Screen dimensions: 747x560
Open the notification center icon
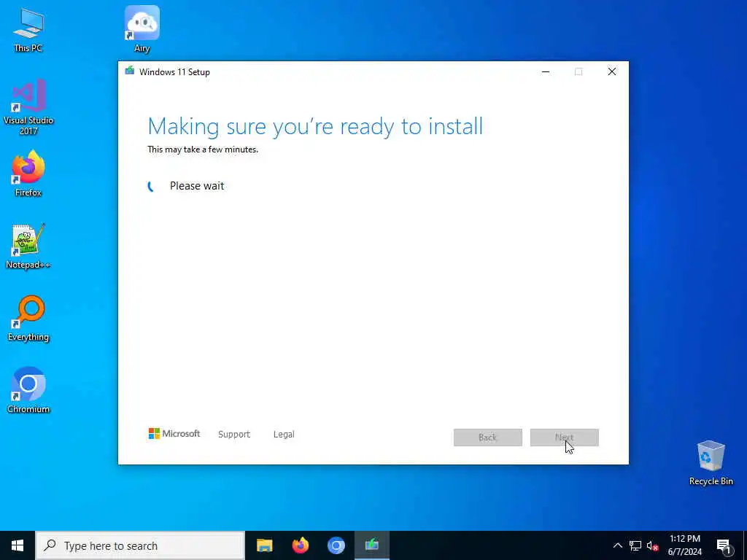(723, 545)
